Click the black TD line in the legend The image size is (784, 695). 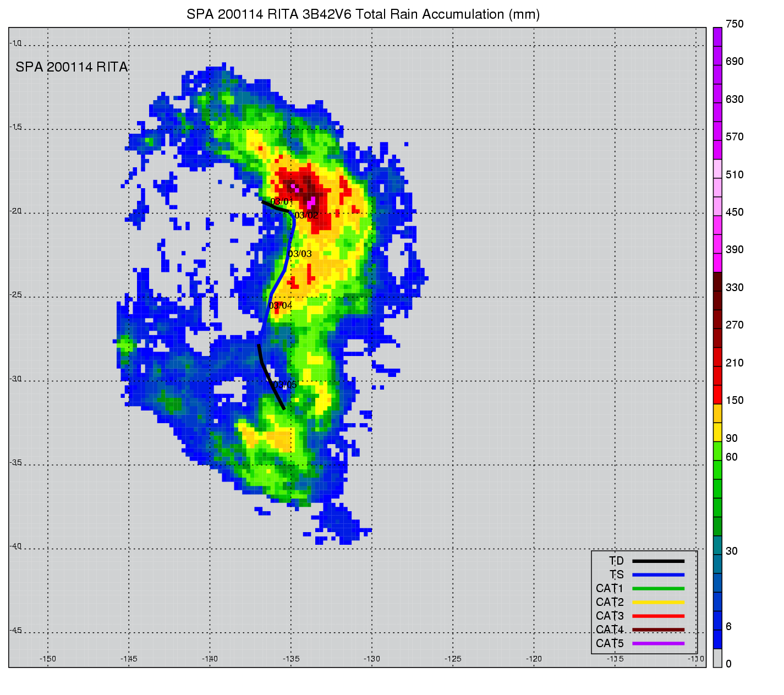click(658, 561)
